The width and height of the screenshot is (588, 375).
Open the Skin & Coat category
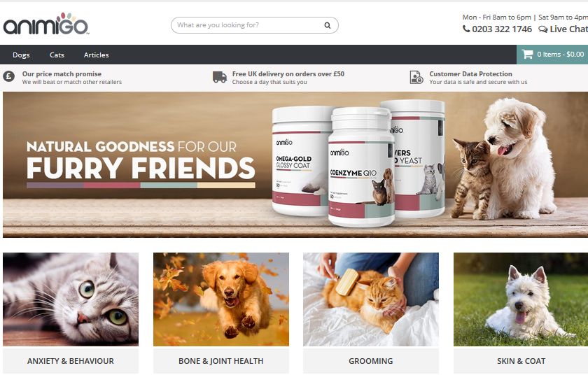(521, 361)
